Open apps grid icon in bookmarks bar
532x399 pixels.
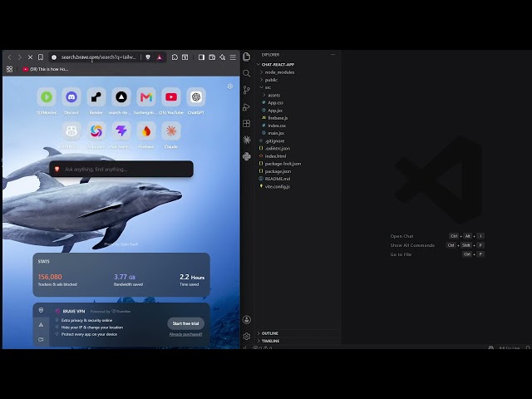click(x=9, y=69)
